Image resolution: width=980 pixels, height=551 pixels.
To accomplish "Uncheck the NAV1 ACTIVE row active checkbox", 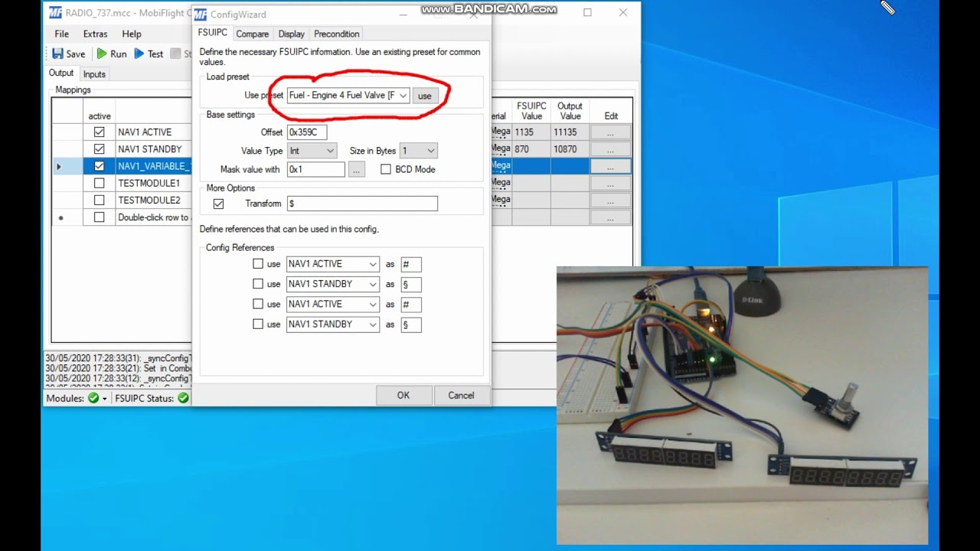I will tap(99, 132).
